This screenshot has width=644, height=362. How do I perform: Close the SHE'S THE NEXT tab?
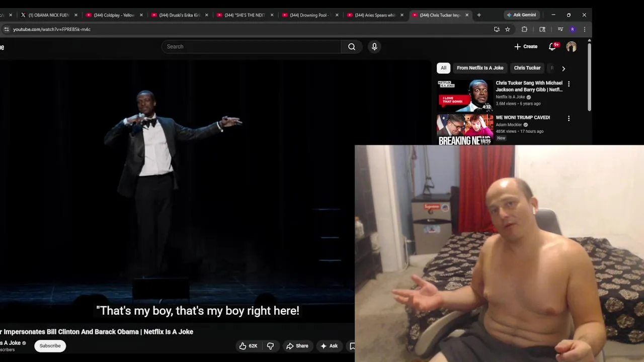click(272, 15)
